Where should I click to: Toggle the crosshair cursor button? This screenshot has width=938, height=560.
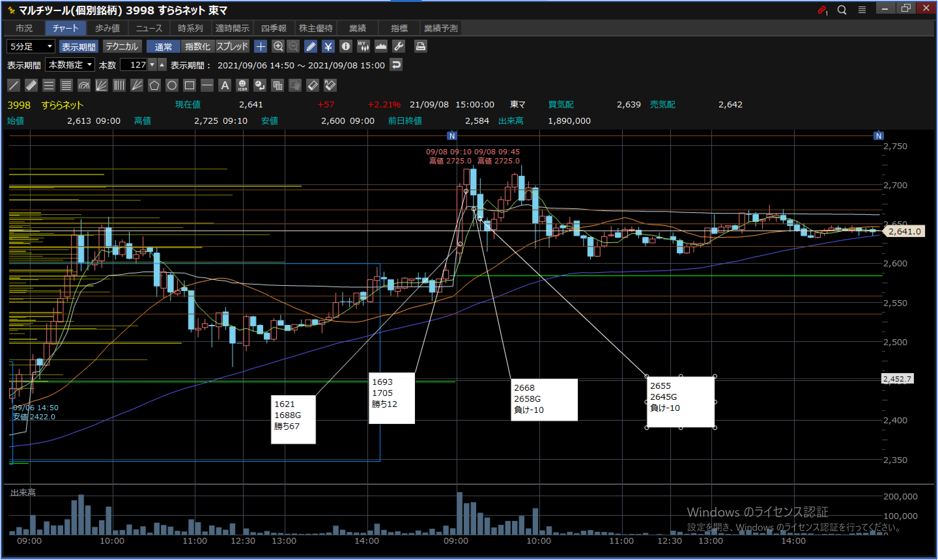click(261, 47)
